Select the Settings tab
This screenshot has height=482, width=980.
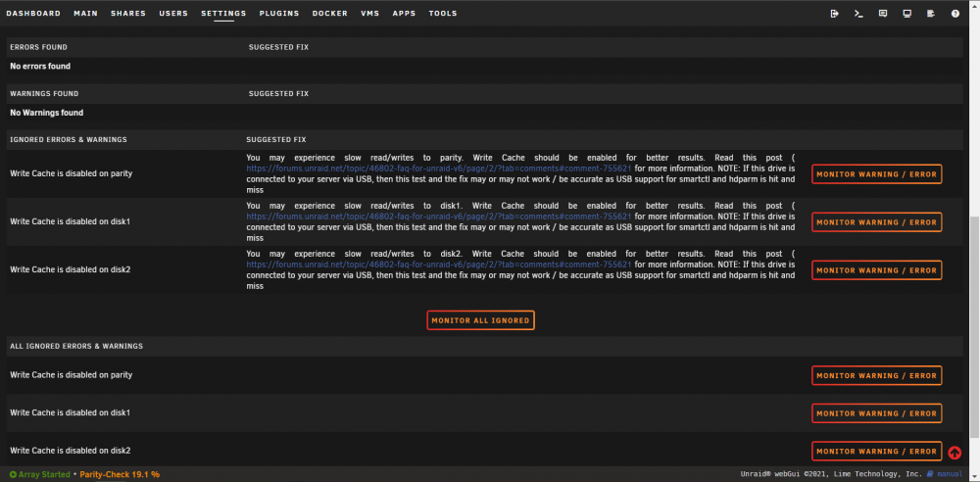(223, 13)
